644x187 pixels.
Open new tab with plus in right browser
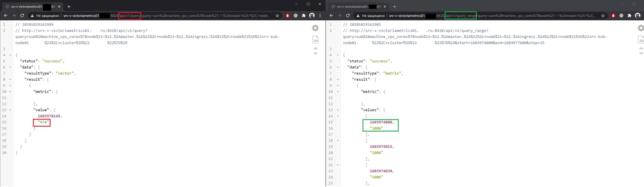(394, 7)
